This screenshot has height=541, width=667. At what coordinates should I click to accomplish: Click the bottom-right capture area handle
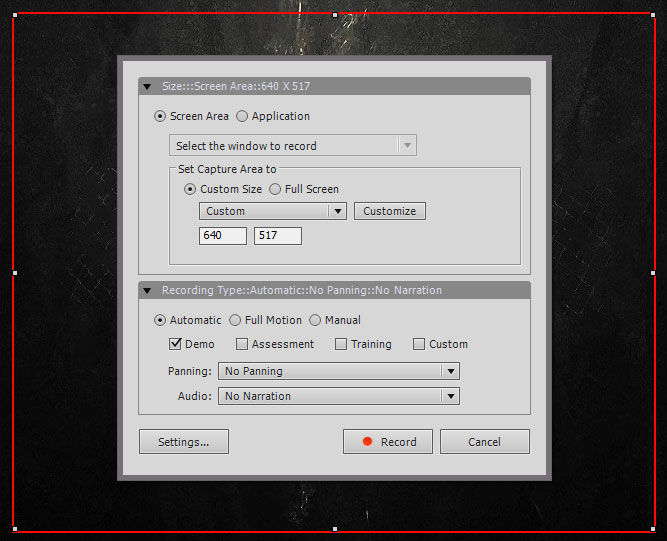(x=653, y=529)
